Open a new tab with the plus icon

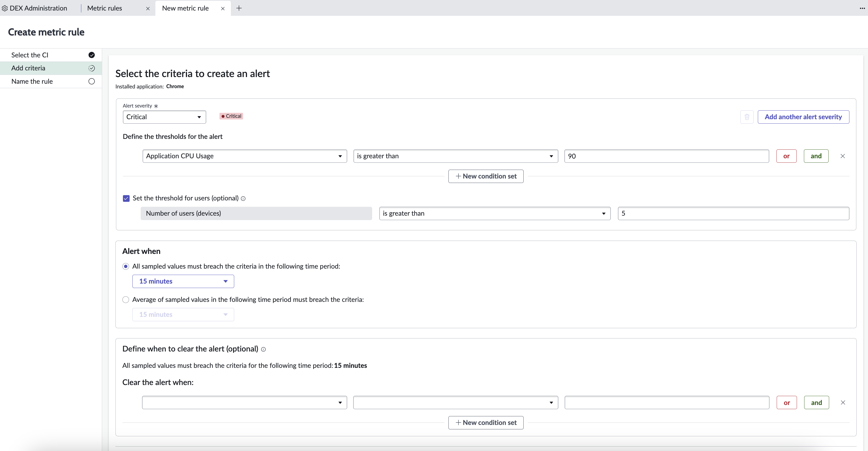(x=239, y=8)
